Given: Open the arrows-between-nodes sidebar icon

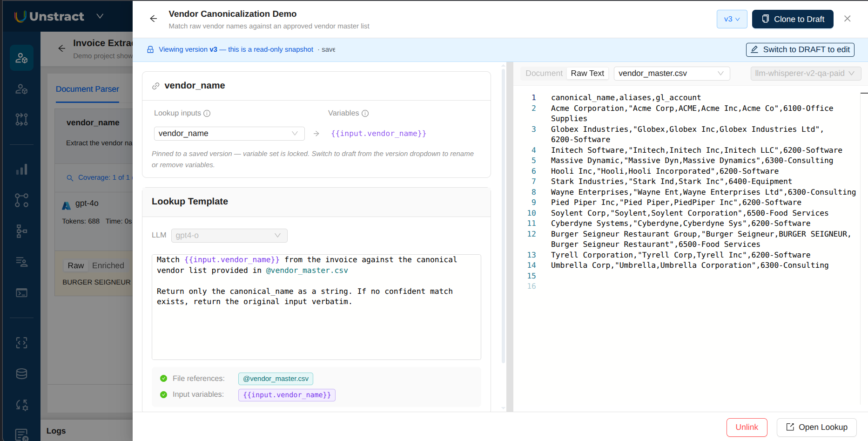Looking at the screenshot, I should point(21,119).
